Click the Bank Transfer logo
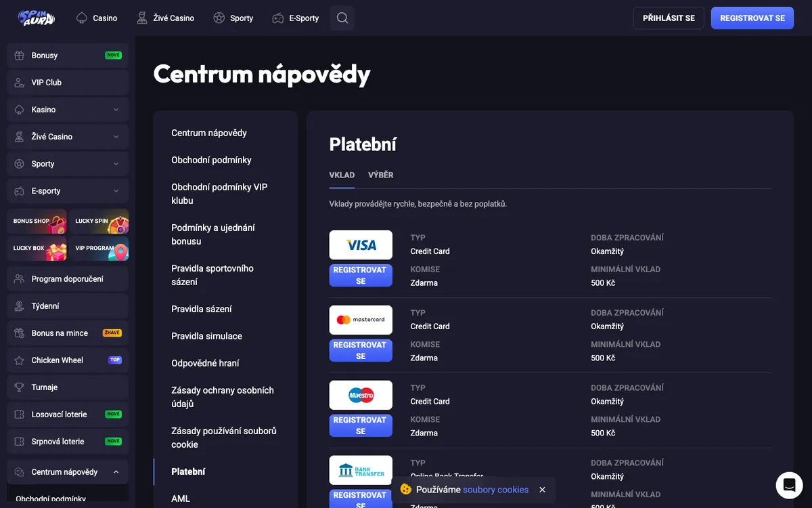 pos(361,470)
